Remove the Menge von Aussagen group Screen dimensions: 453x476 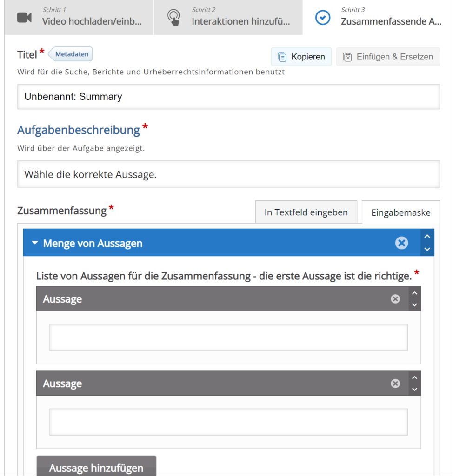point(402,243)
